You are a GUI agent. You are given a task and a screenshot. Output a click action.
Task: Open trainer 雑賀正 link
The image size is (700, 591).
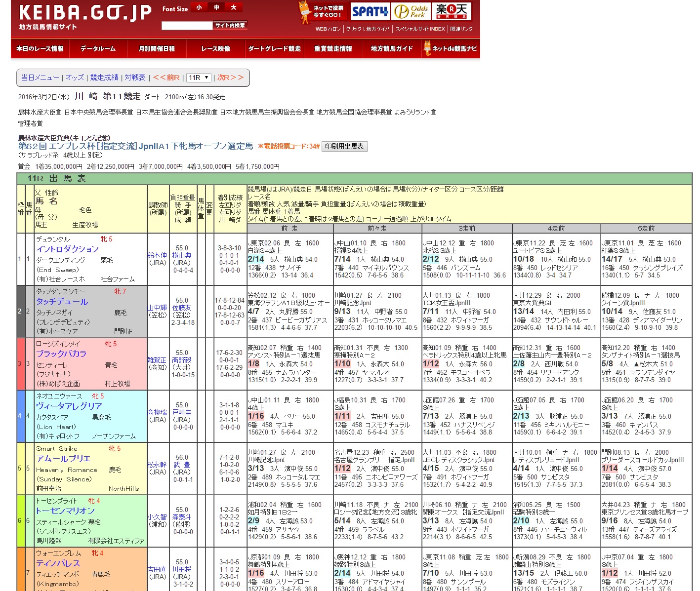pyautogui.click(x=157, y=360)
